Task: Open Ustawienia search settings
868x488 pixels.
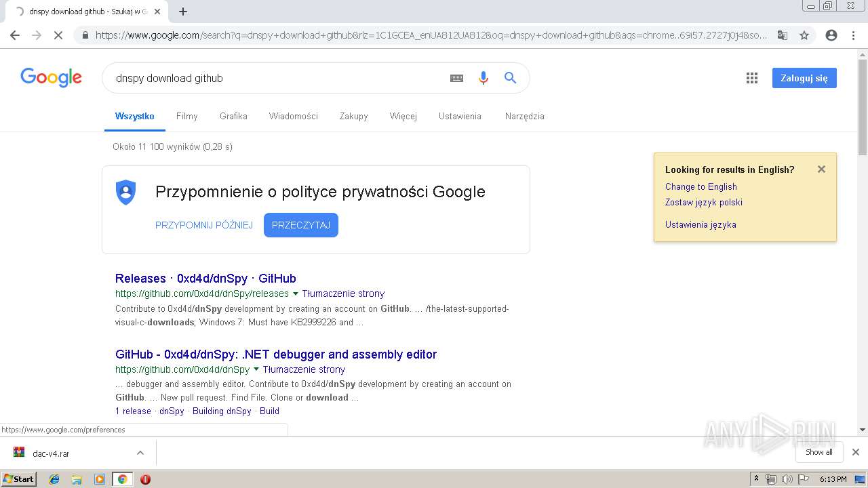Action: pos(460,116)
